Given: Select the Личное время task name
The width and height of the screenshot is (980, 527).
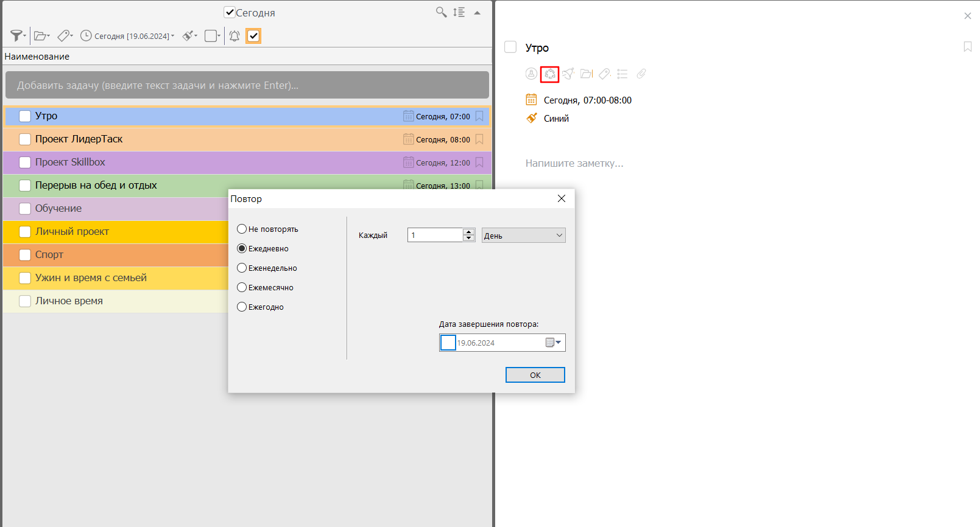Looking at the screenshot, I should click(x=69, y=301).
